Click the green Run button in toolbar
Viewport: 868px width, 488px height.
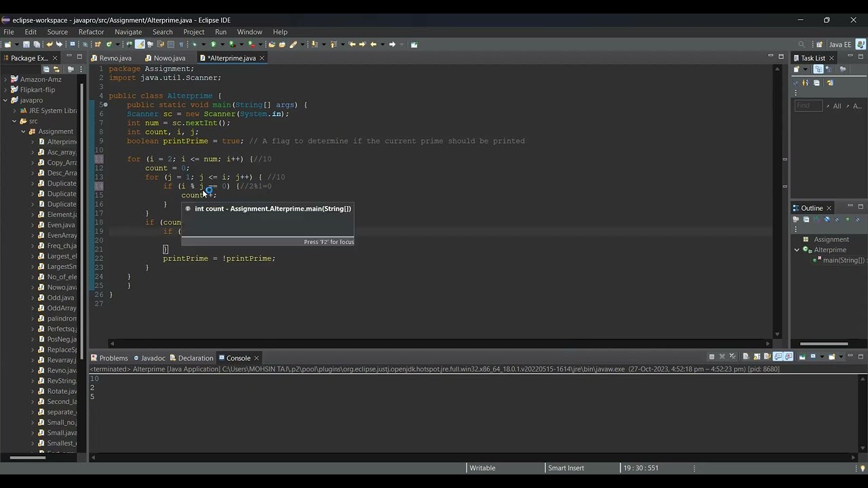tap(214, 45)
